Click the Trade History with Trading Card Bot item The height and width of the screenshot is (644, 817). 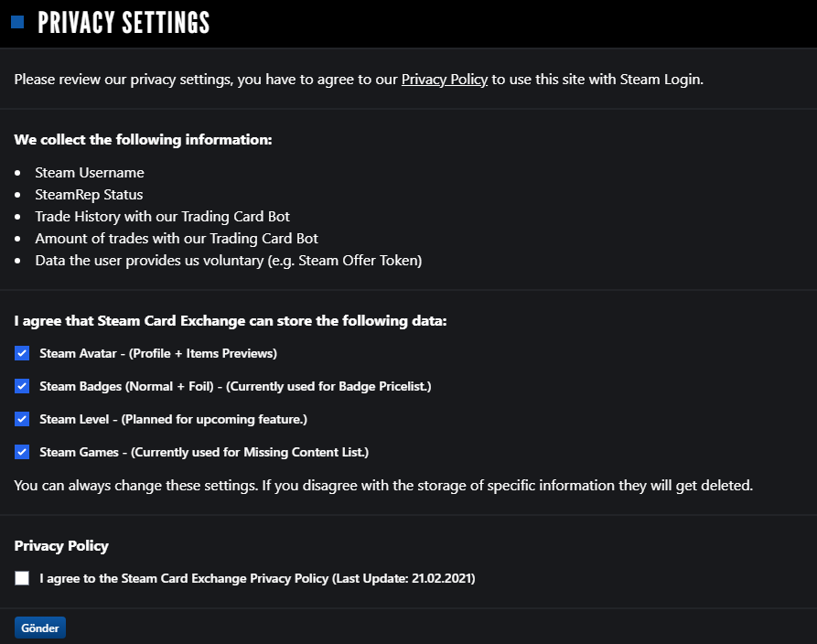(163, 216)
